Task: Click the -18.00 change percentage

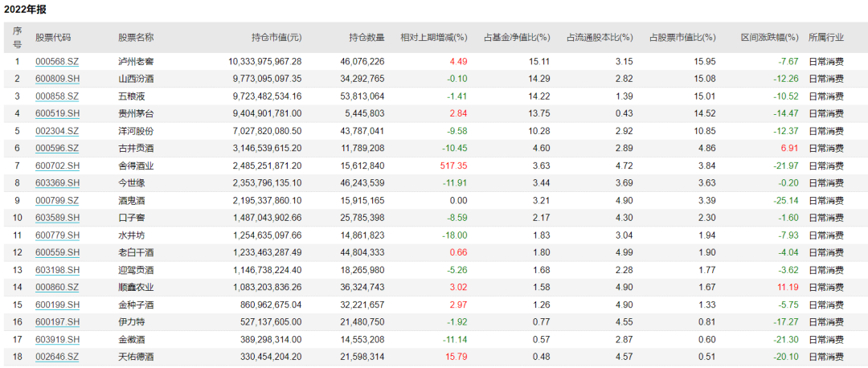Action: (x=455, y=235)
